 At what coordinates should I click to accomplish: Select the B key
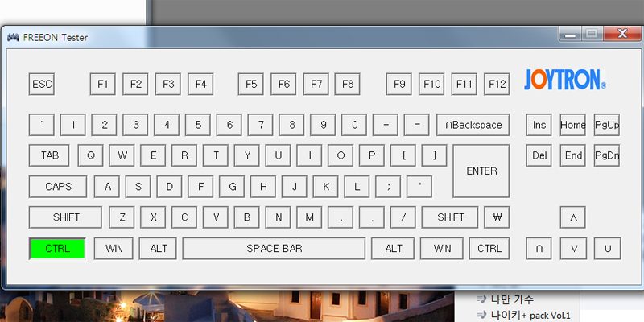tap(247, 217)
